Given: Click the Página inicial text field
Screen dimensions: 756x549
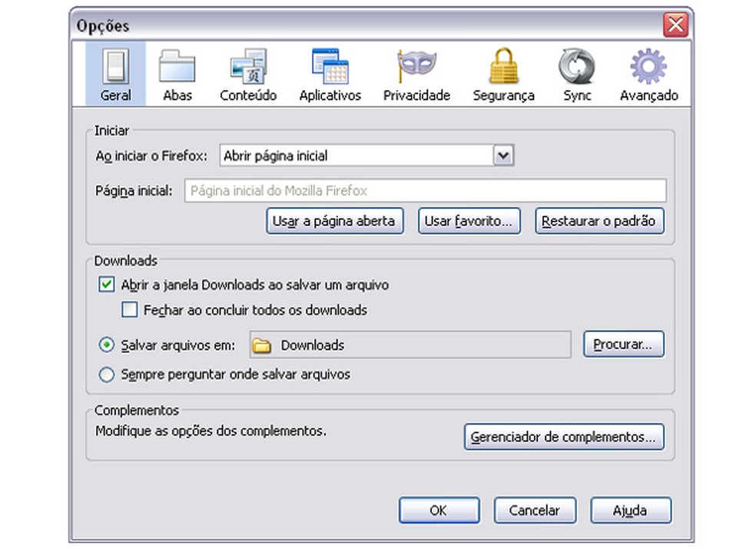Looking at the screenshot, I should tap(426, 191).
